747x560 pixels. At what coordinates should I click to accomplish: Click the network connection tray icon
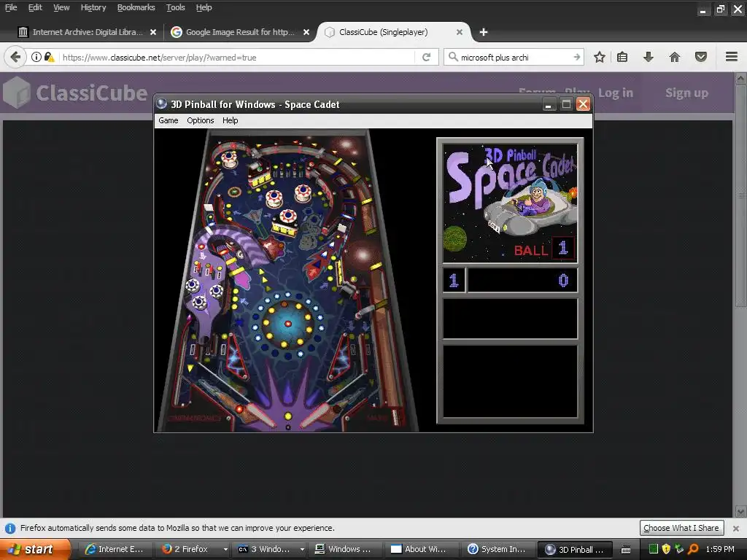[x=680, y=549]
